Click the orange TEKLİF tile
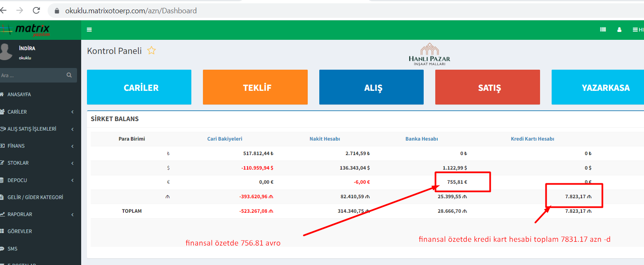Screen dimensions: 644x265 pyautogui.click(x=255, y=87)
